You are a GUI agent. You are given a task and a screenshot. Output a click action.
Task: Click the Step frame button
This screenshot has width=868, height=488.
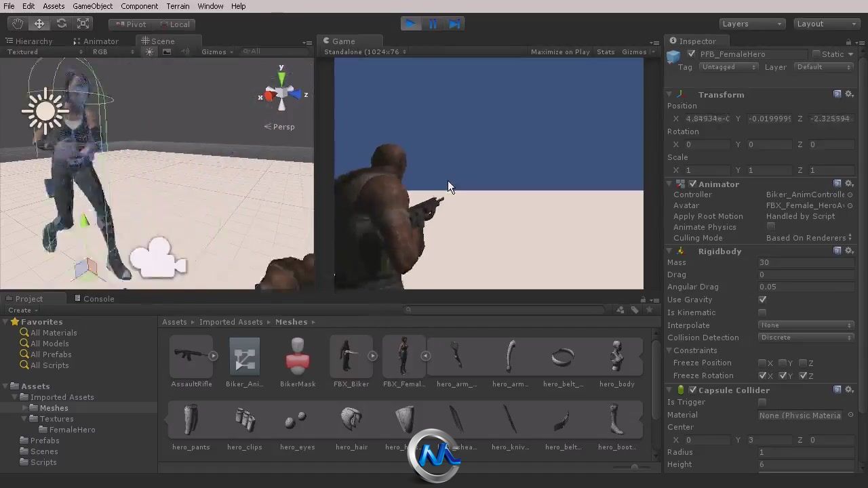tap(454, 24)
